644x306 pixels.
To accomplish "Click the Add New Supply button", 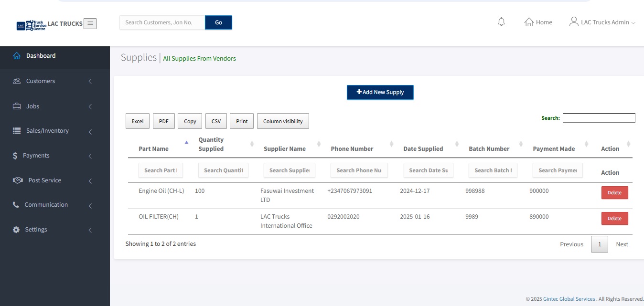I will 380,92.
